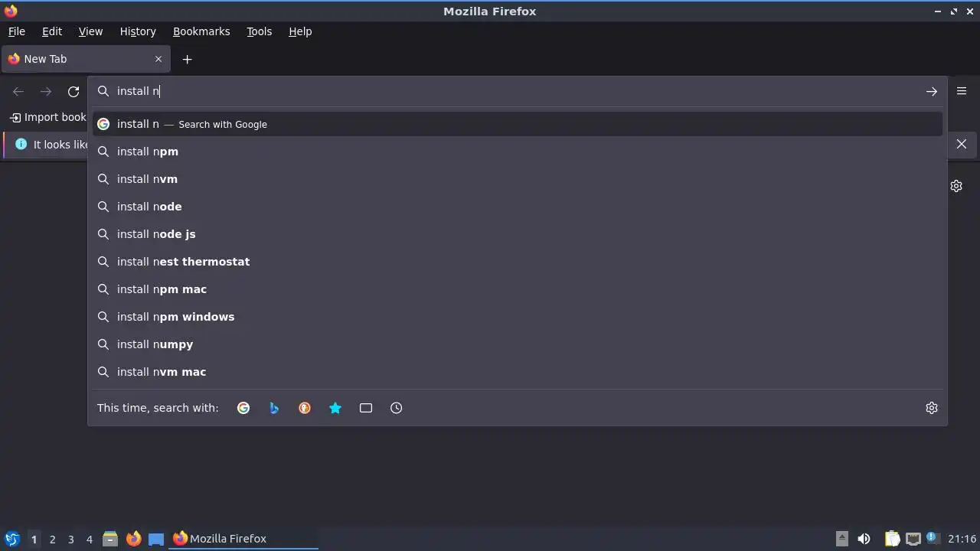Viewport: 980px width, 551px height.
Task: Open a new tab with plus button
Action: coord(187,59)
